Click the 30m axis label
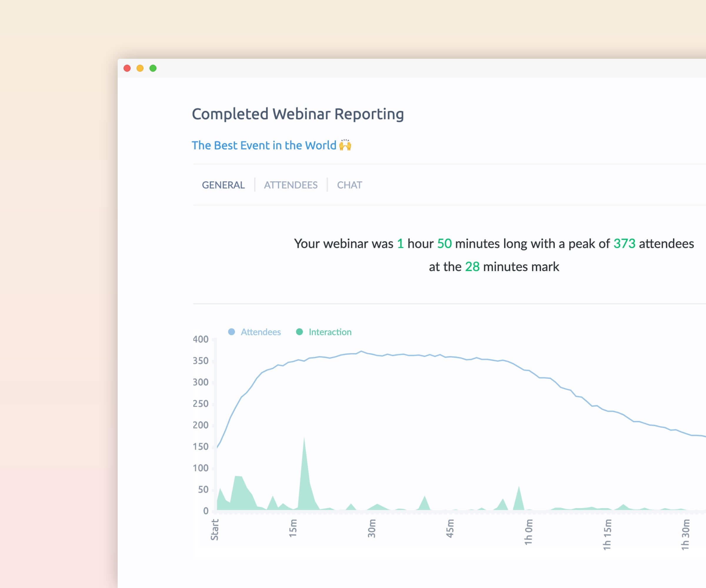Image resolution: width=706 pixels, height=588 pixels. tap(372, 528)
